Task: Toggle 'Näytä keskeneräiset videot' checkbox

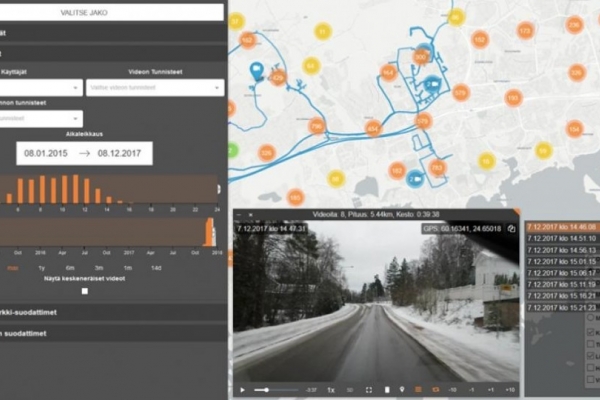Action: (84, 291)
